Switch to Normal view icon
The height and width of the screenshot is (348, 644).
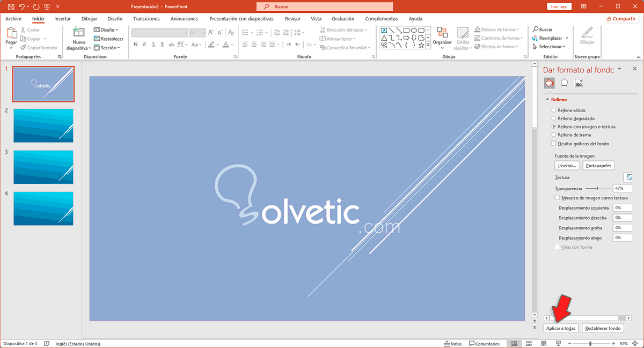pyautogui.click(x=514, y=344)
